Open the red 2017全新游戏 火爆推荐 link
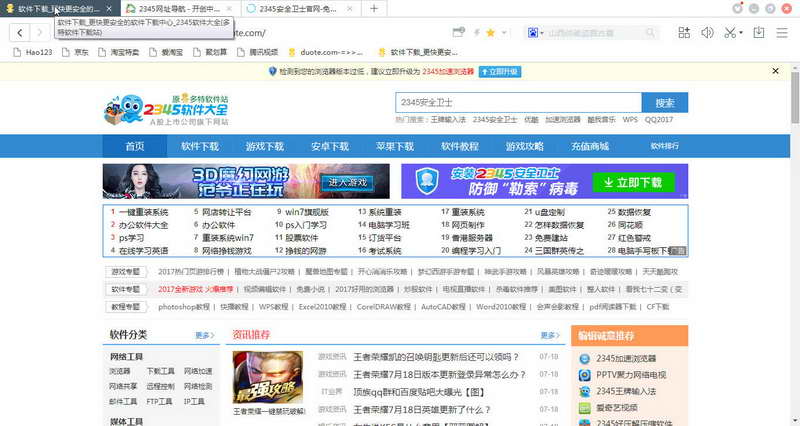 [x=195, y=289]
